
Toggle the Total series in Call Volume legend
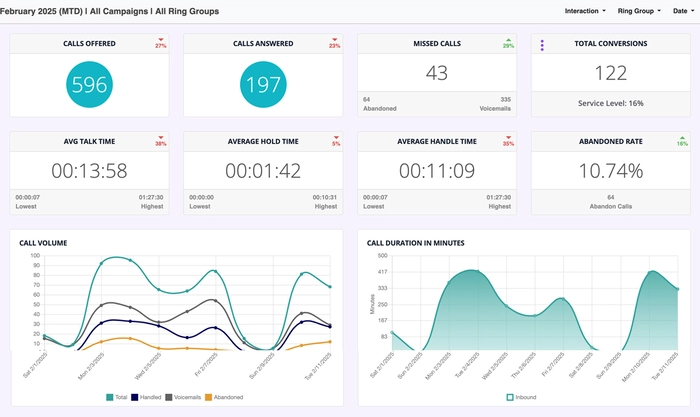tap(117, 397)
